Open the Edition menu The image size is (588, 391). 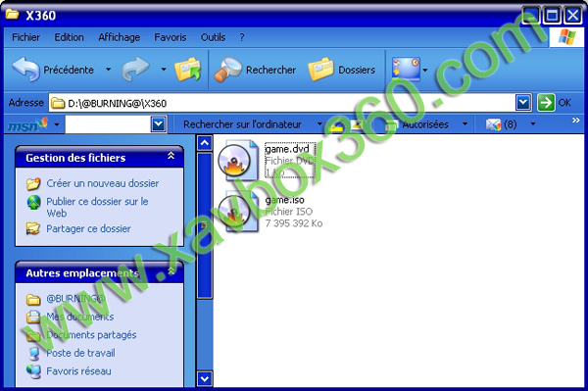coord(69,37)
